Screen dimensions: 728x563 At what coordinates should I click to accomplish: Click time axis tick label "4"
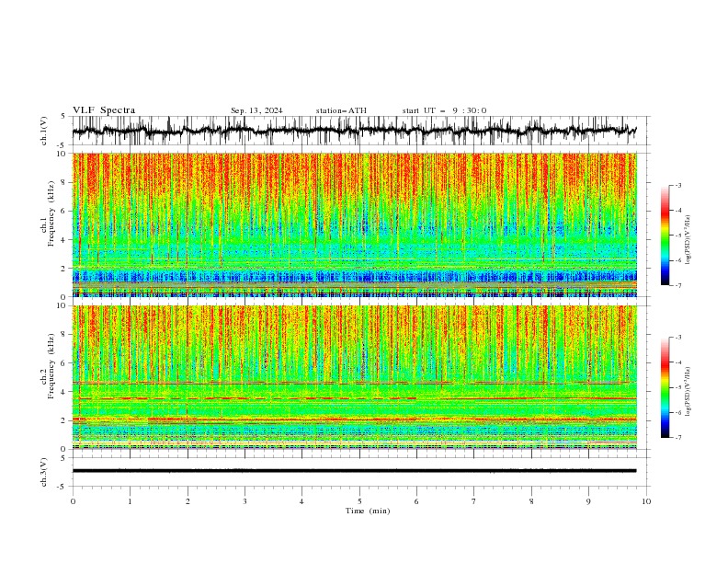tap(301, 501)
